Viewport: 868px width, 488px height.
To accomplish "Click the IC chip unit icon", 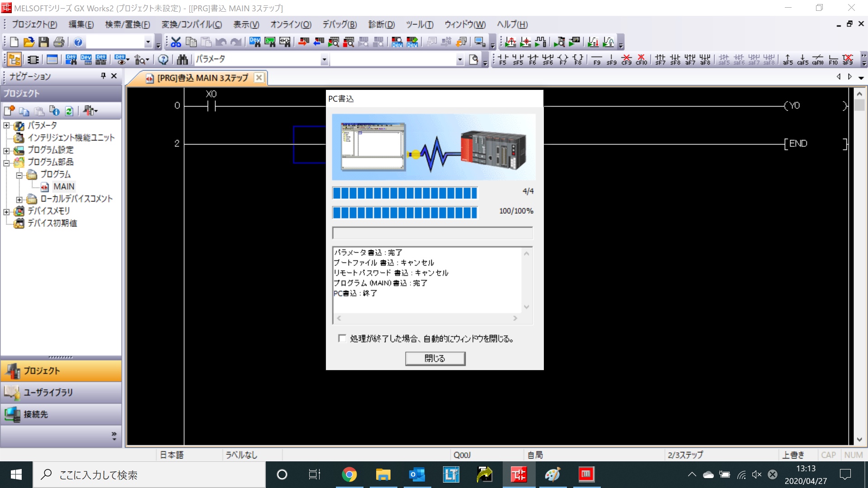I will (x=33, y=59).
